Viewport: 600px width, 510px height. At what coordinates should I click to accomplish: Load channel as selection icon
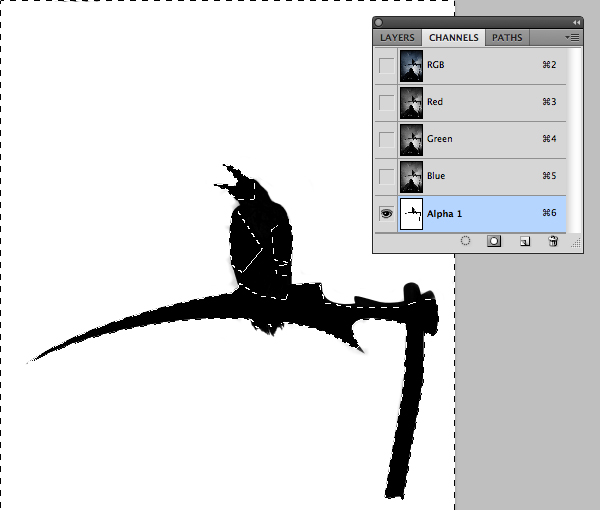[x=465, y=241]
